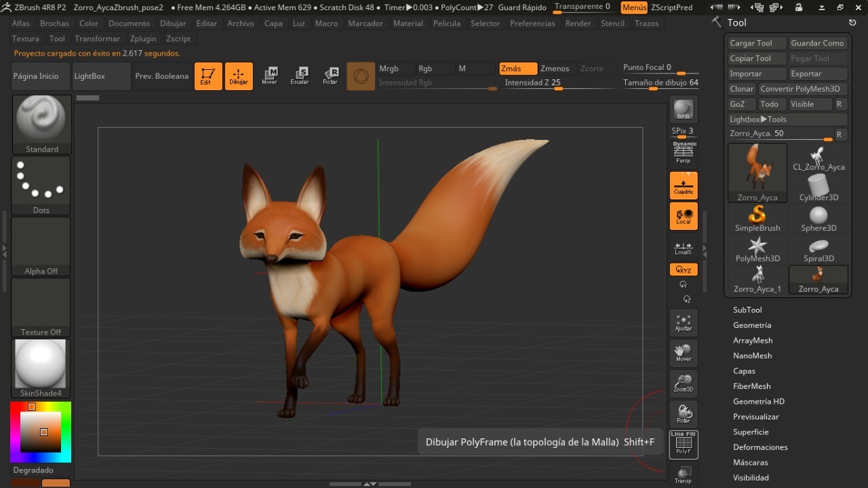Screen dimensions: 868x488
Task: Toggle PolyF wireframe display
Action: pyautogui.click(x=683, y=445)
